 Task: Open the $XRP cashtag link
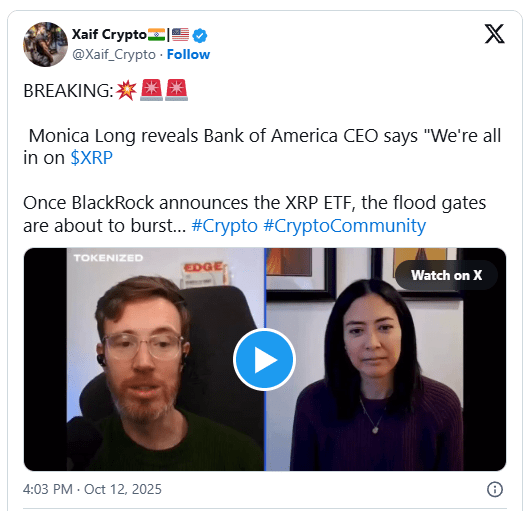92,158
